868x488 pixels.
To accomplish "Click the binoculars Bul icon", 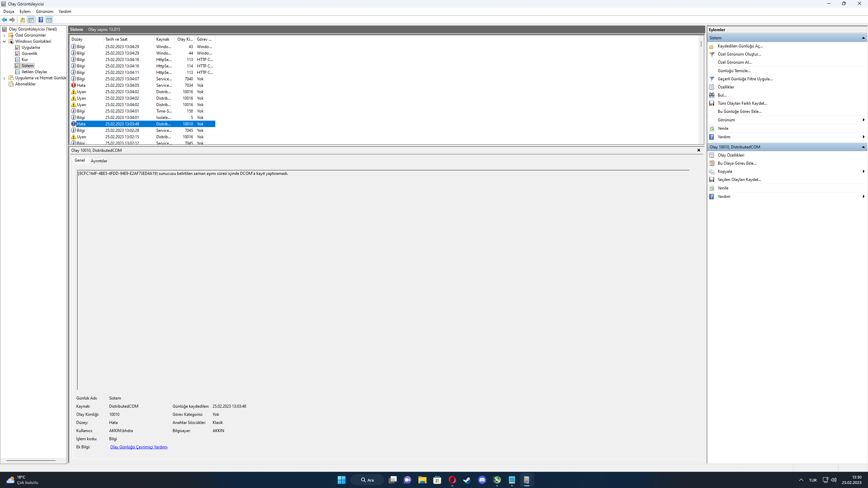I will click(x=712, y=95).
